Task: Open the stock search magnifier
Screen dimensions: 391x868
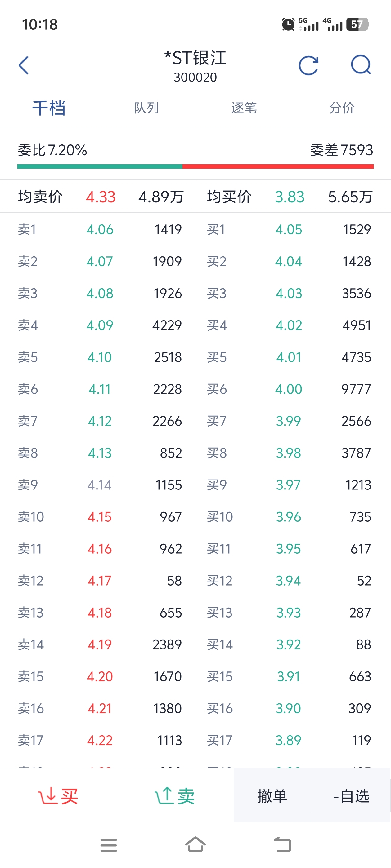Action: click(x=361, y=65)
